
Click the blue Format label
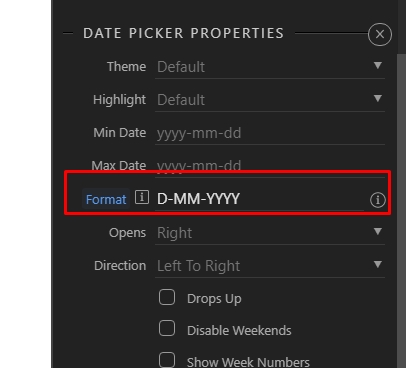(106, 199)
